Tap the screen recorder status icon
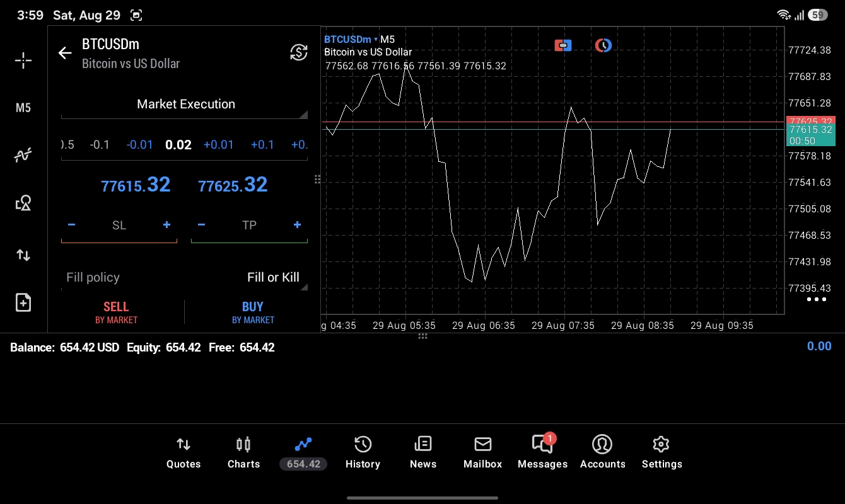 click(x=136, y=15)
